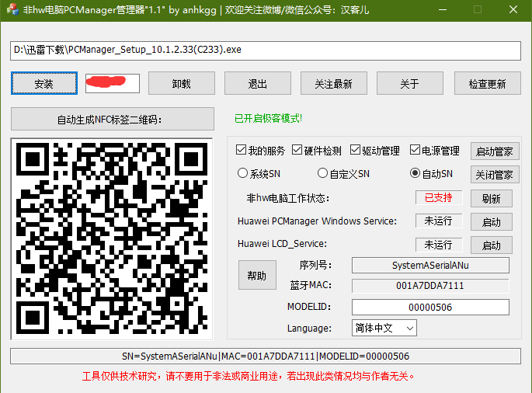Click the 已支持 status text
The width and height of the screenshot is (532, 393).
tap(439, 197)
